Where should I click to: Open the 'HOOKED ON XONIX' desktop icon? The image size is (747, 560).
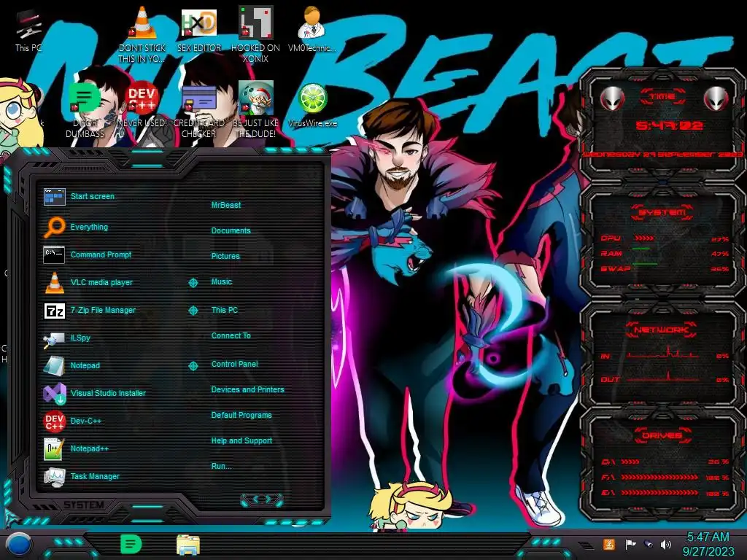pos(255,34)
